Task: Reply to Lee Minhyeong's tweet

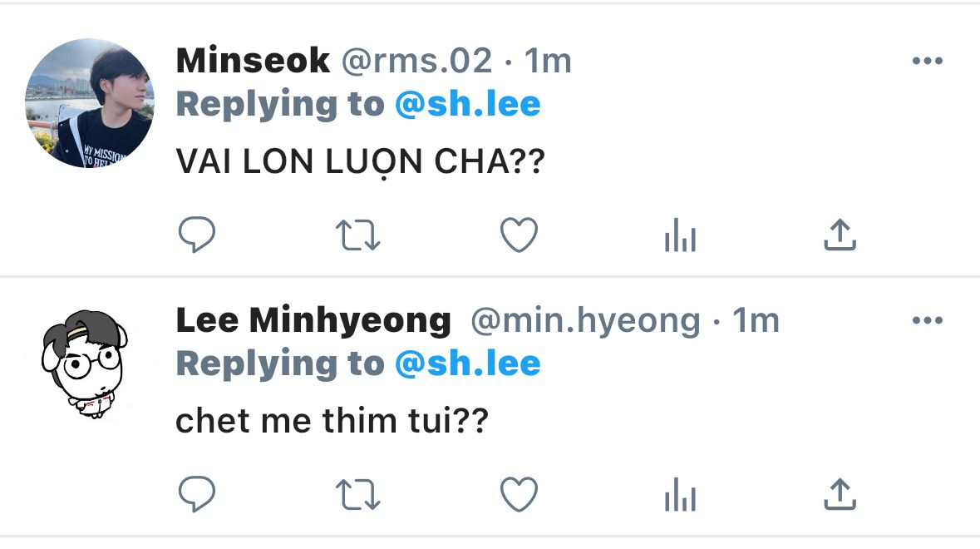Action: 197,494
